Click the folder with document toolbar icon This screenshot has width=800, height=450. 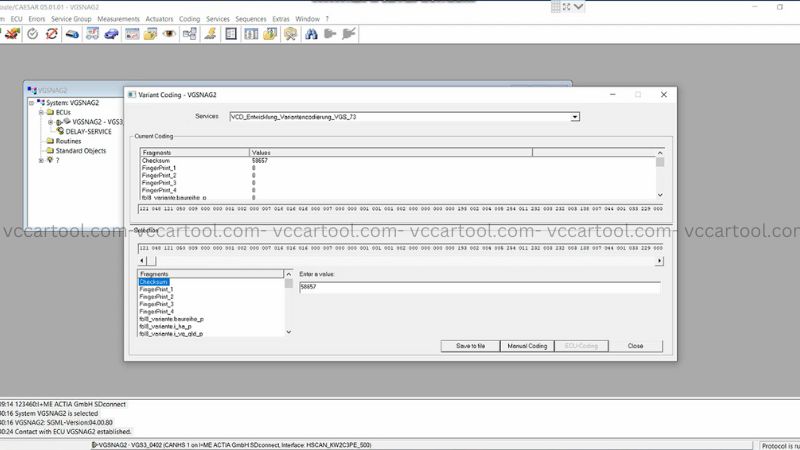pos(270,34)
